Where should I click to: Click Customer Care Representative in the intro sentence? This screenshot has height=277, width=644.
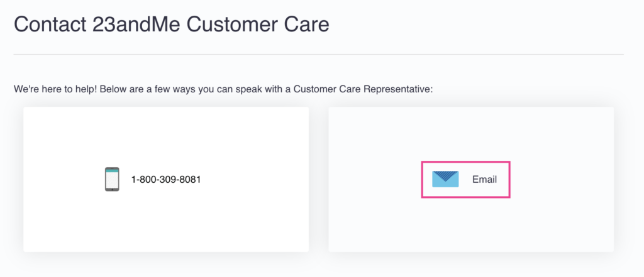pyautogui.click(x=363, y=89)
